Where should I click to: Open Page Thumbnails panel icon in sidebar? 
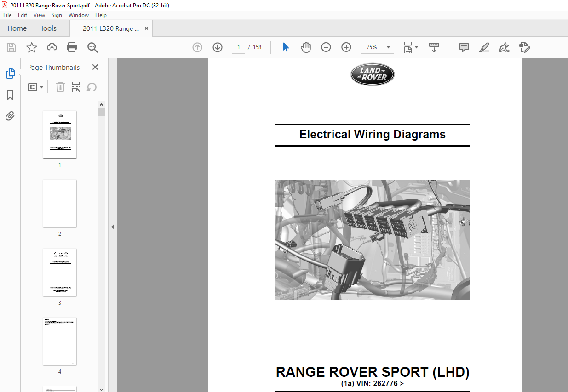point(10,74)
